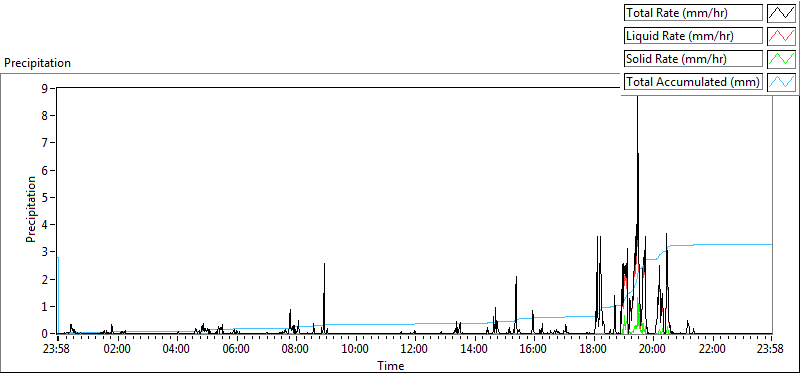
Task: Click the 18:00 tick label on time axis
Action: tap(593, 350)
